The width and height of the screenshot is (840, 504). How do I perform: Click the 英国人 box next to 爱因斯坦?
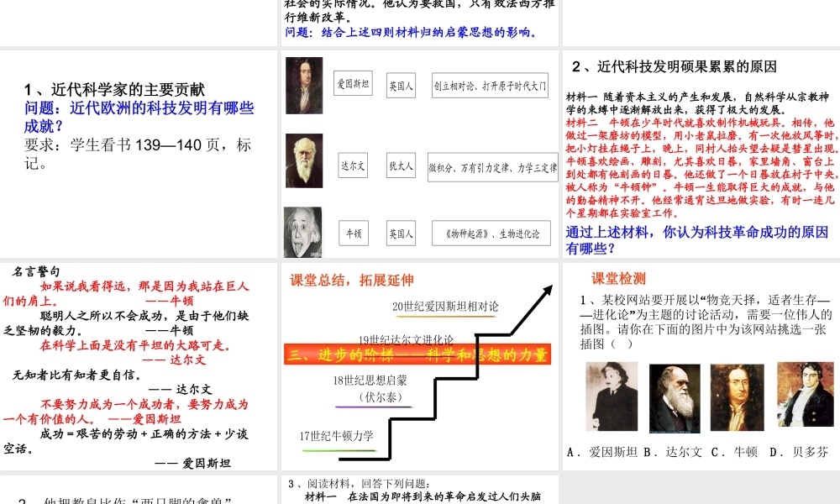[402, 85]
